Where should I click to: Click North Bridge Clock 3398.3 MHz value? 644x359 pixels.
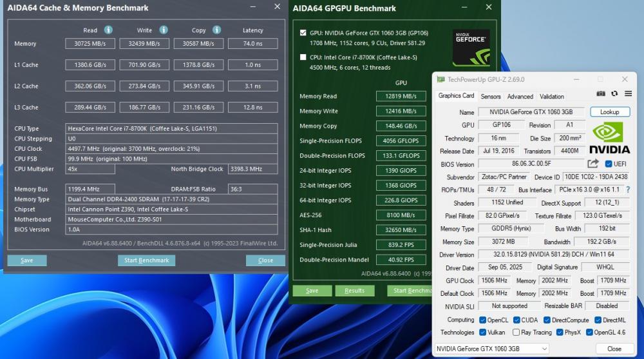252,169
